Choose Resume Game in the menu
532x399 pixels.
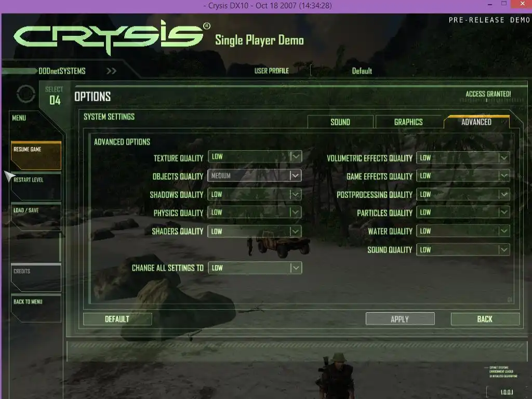[36, 155]
